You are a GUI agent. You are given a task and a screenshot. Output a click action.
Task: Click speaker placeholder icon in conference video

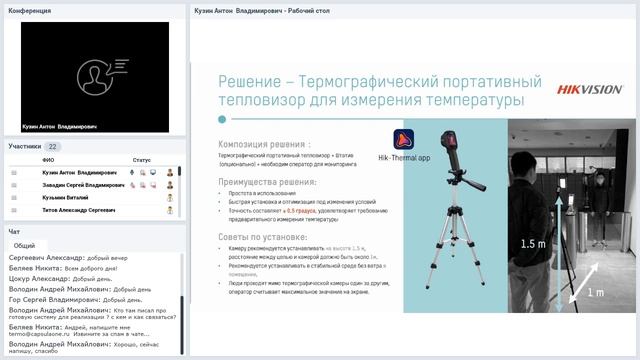[102, 77]
